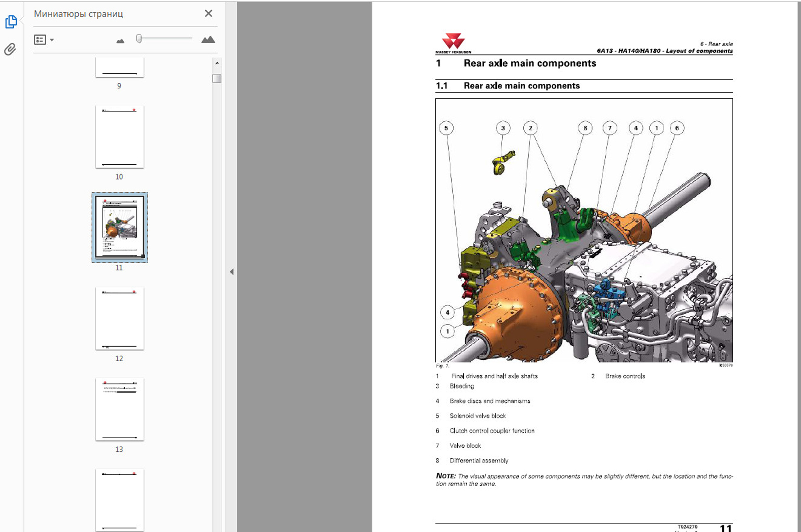Screen dimensions: 801x532
Task: Click the callout circle numbered 5
Action: click(446, 128)
